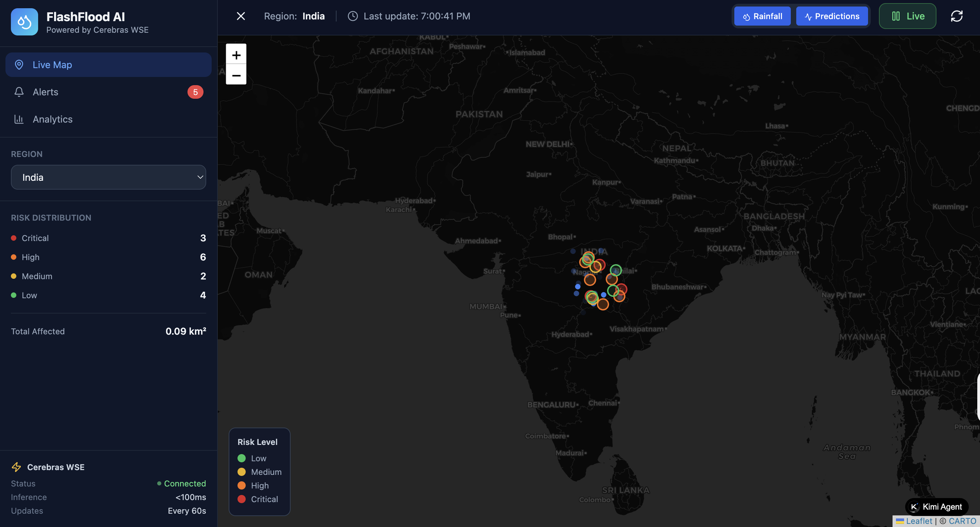Screen dimensions: 980x527
Task: Zoom in on the map
Action: coord(236,55)
